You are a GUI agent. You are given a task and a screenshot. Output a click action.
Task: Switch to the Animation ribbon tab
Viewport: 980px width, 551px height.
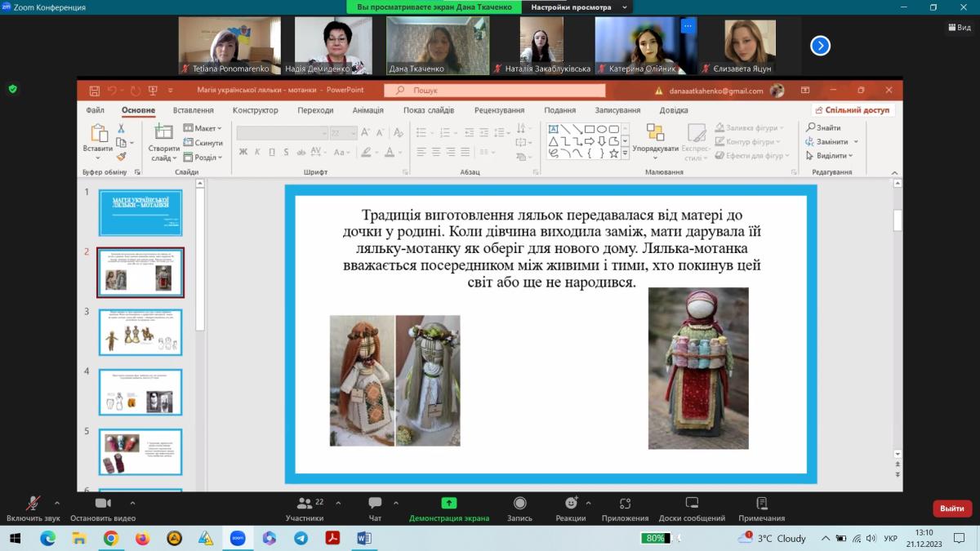(367, 110)
